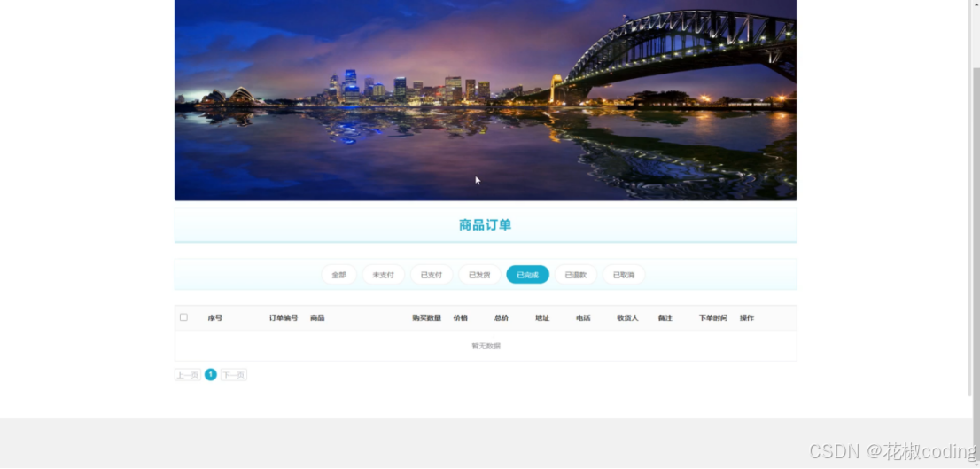Tick the select-all checkbox in table header
Image resolution: width=980 pixels, height=469 pixels.
pos(183,317)
